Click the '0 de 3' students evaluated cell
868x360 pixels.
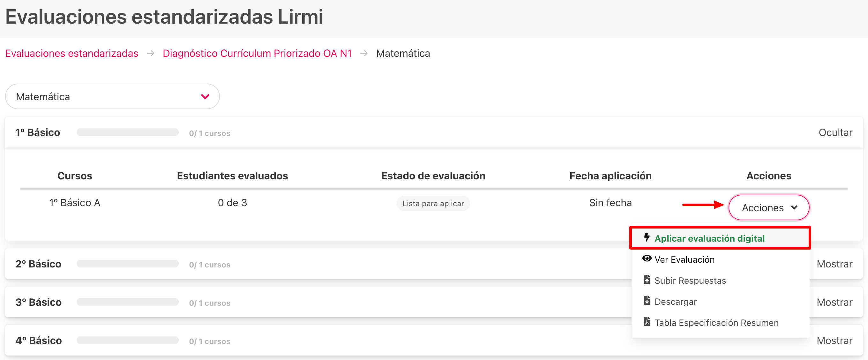[x=233, y=203]
